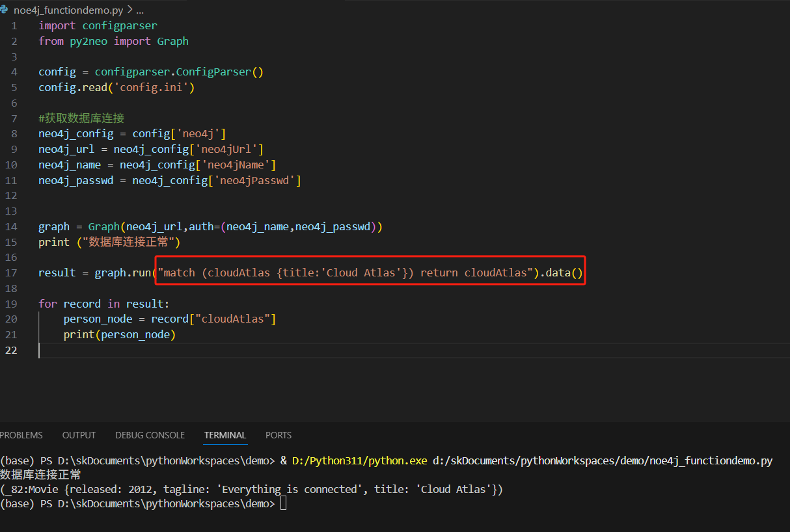Click the 'from py2neo import Graph' line

click(113, 41)
